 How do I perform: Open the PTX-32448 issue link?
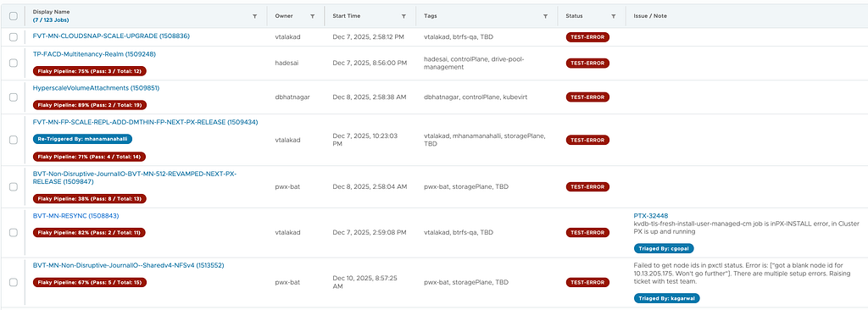(x=650, y=216)
